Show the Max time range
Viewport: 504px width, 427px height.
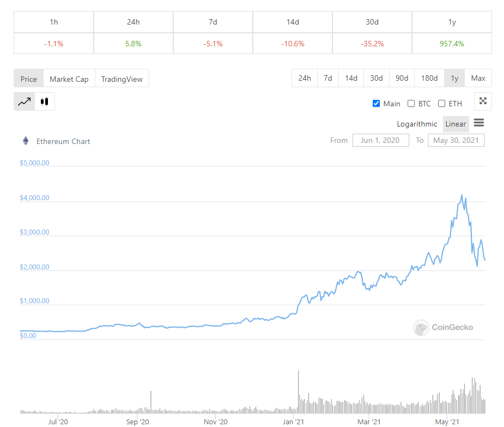[478, 78]
